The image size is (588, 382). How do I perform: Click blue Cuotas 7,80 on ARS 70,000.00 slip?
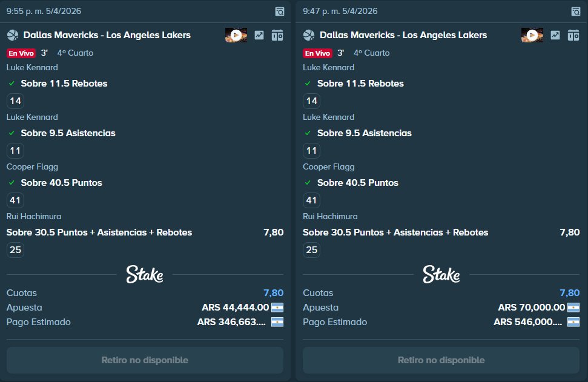(x=570, y=293)
